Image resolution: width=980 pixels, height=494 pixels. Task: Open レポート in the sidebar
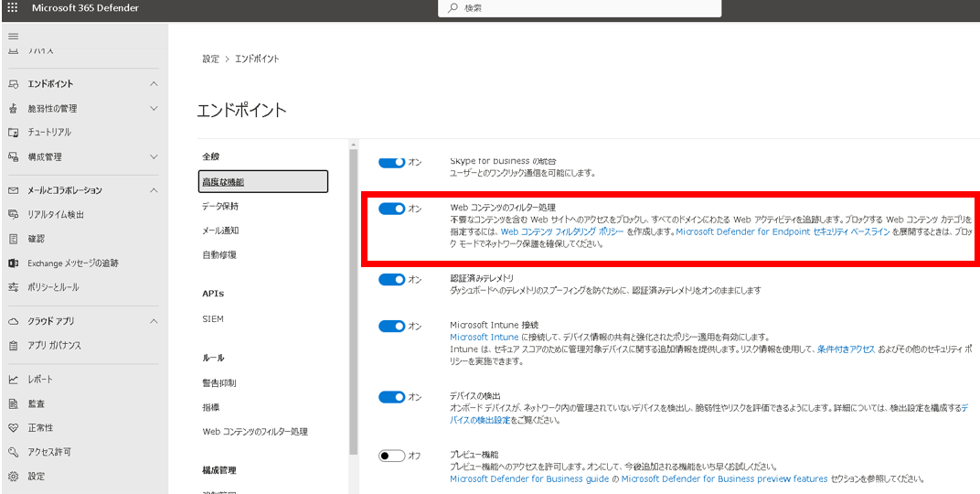click(x=40, y=380)
